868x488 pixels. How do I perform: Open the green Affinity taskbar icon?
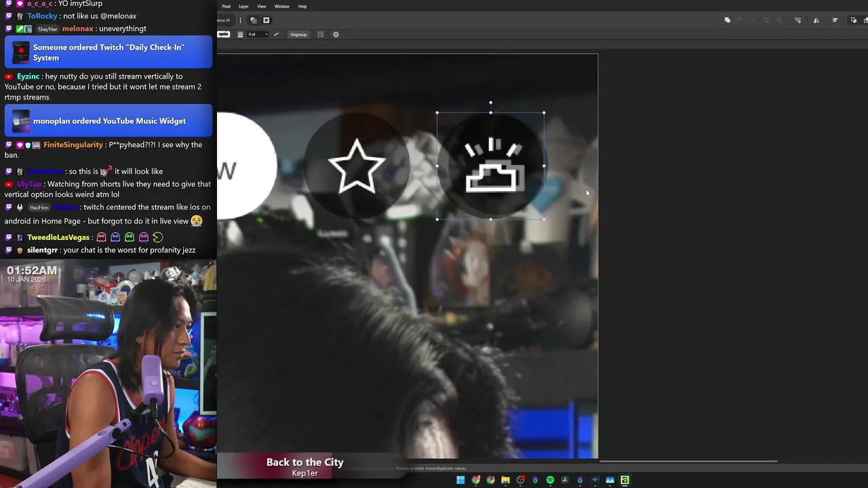625,480
